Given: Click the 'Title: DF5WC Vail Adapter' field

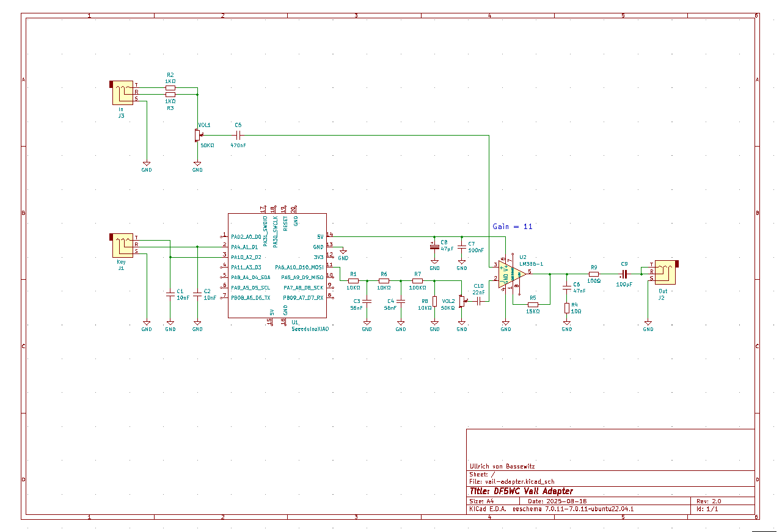Looking at the screenshot, I should click(x=521, y=491).
